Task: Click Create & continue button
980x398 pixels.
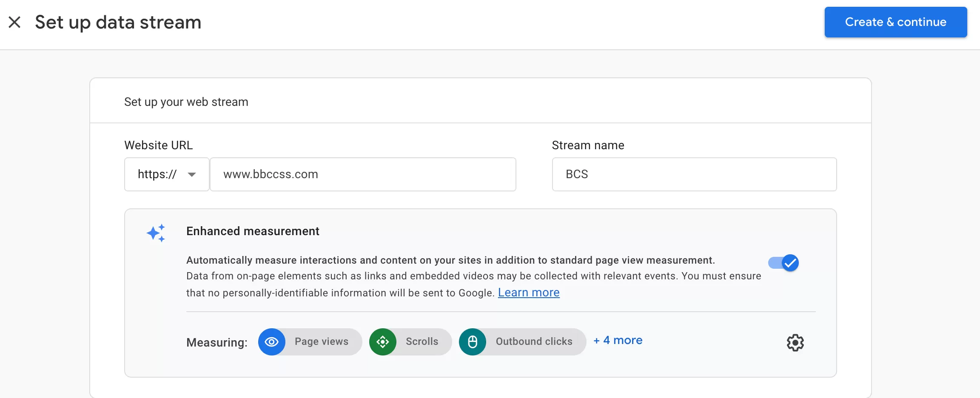Action: [895, 22]
